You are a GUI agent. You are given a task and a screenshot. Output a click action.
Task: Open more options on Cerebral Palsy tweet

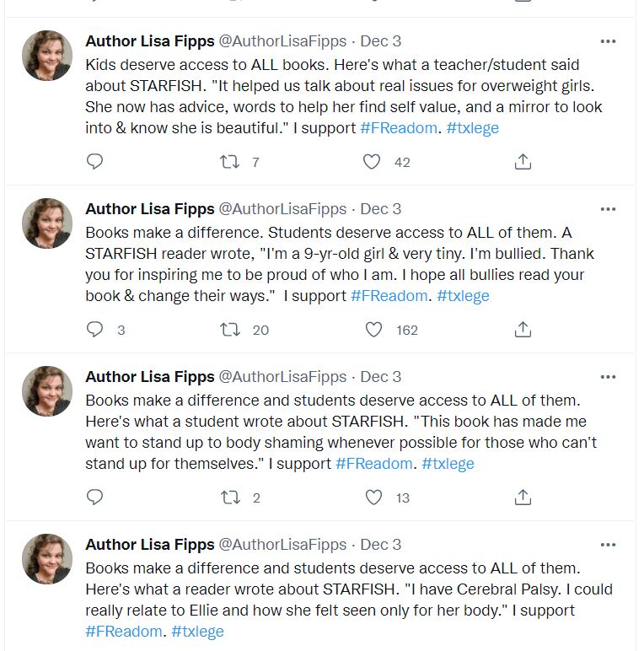(x=608, y=545)
